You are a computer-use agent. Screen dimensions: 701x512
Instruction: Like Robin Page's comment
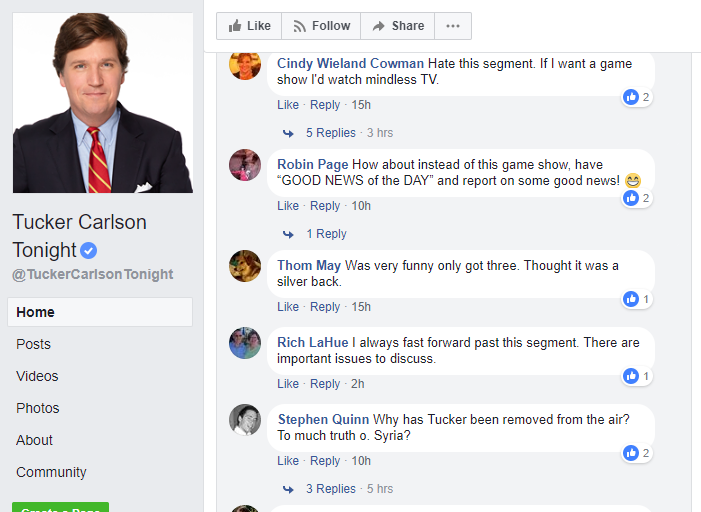tap(288, 206)
